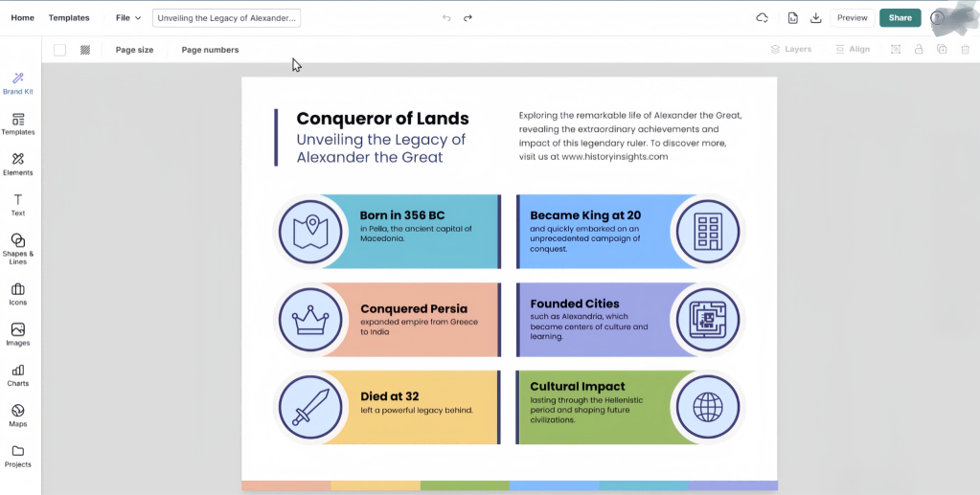Click the document title input field

[227, 17]
